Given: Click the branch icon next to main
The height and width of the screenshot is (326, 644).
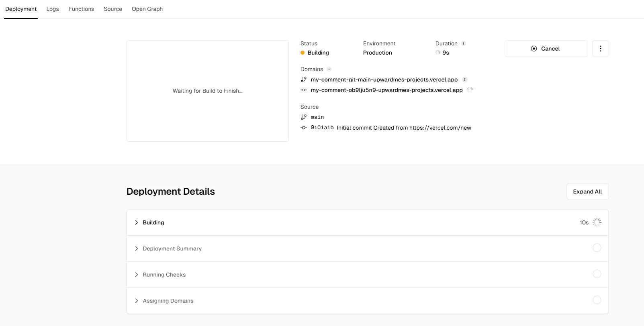Looking at the screenshot, I should [x=304, y=117].
